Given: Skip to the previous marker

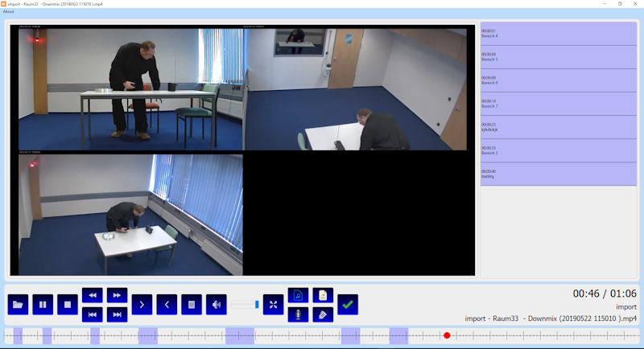Looking at the screenshot, I should click(93, 314).
